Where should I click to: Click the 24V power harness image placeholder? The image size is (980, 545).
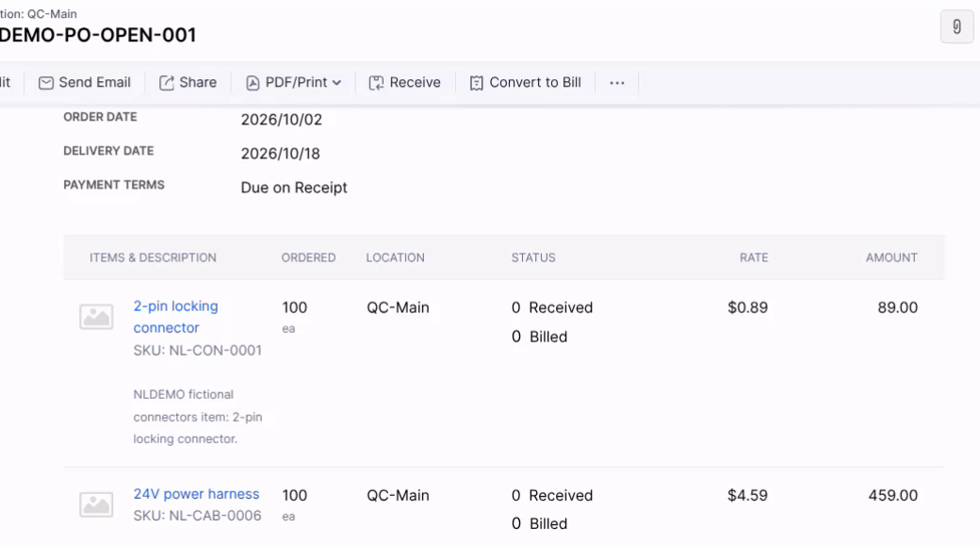coord(96,504)
